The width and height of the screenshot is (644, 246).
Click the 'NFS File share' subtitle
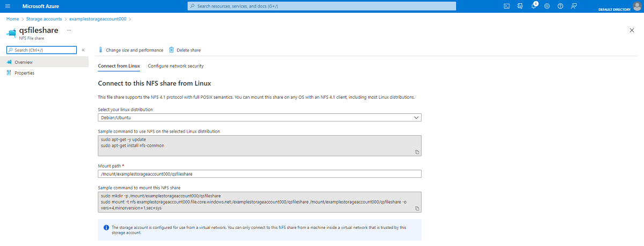(32, 39)
